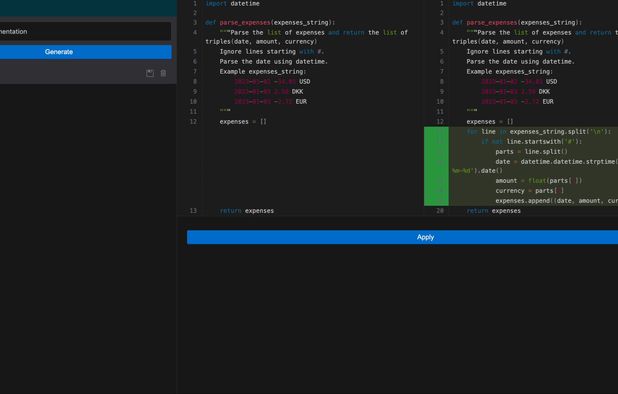Click 'triples(date, amount, currency)' in right pane
Image resolution: width=618 pixels, height=394 pixels.
pyautogui.click(x=508, y=42)
